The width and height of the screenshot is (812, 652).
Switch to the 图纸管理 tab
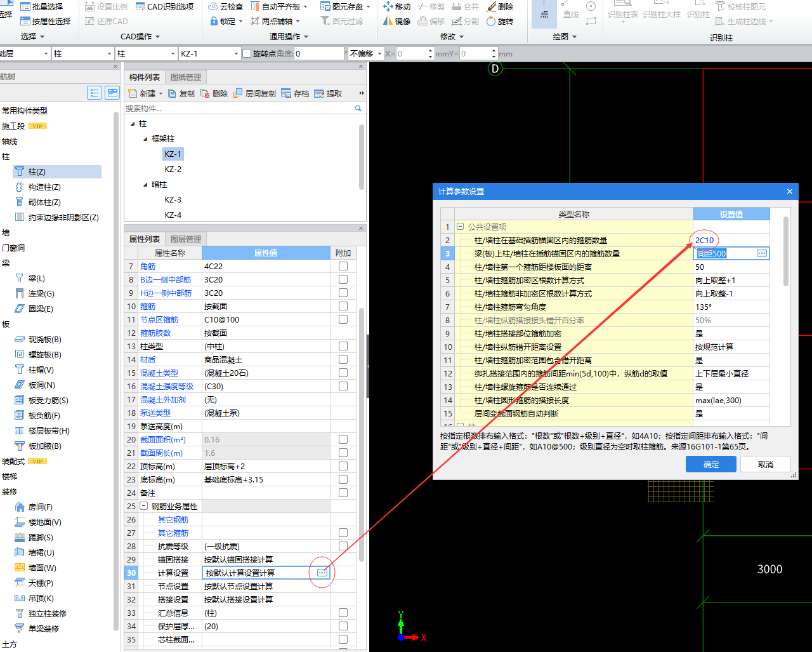(x=186, y=77)
